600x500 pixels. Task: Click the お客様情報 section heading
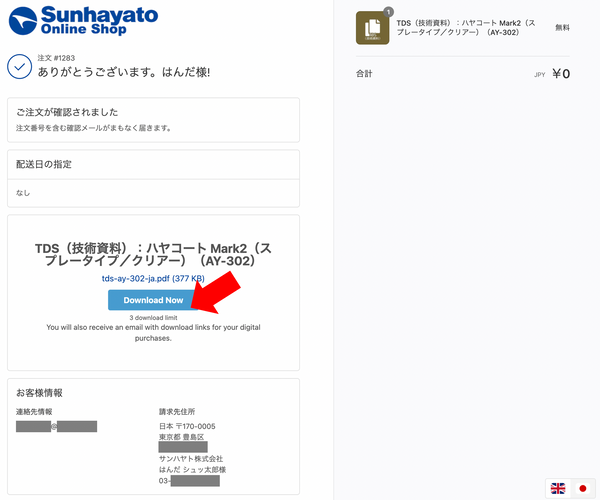pos(39,393)
